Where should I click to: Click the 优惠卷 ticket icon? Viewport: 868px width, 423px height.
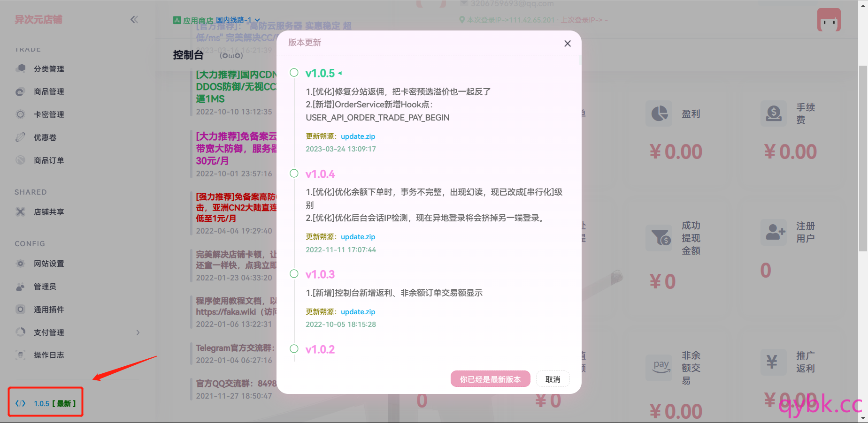pos(20,137)
